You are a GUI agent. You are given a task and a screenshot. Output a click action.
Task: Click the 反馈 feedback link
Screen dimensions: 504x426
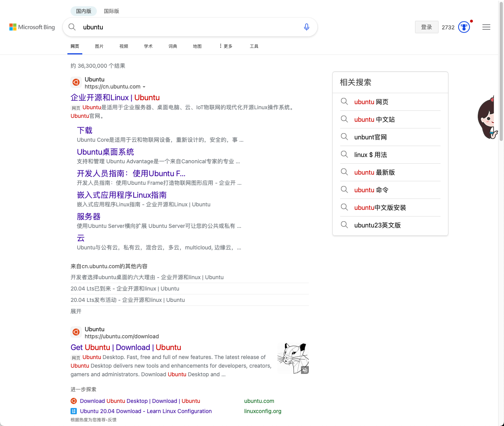coord(112,420)
